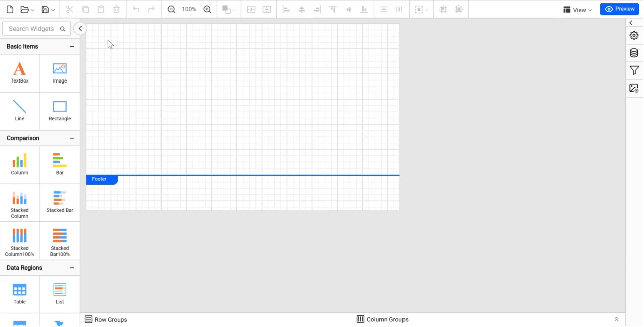The image size is (644, 327).
Task: Expand the grouping panel with double chevron
Action: click(x=616, y=319)
